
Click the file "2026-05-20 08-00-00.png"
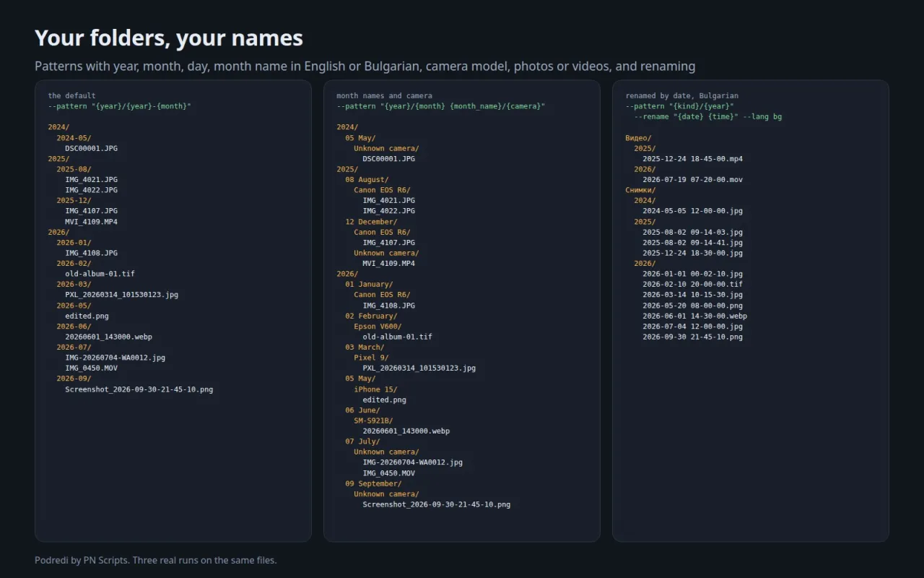pos(692,306)
